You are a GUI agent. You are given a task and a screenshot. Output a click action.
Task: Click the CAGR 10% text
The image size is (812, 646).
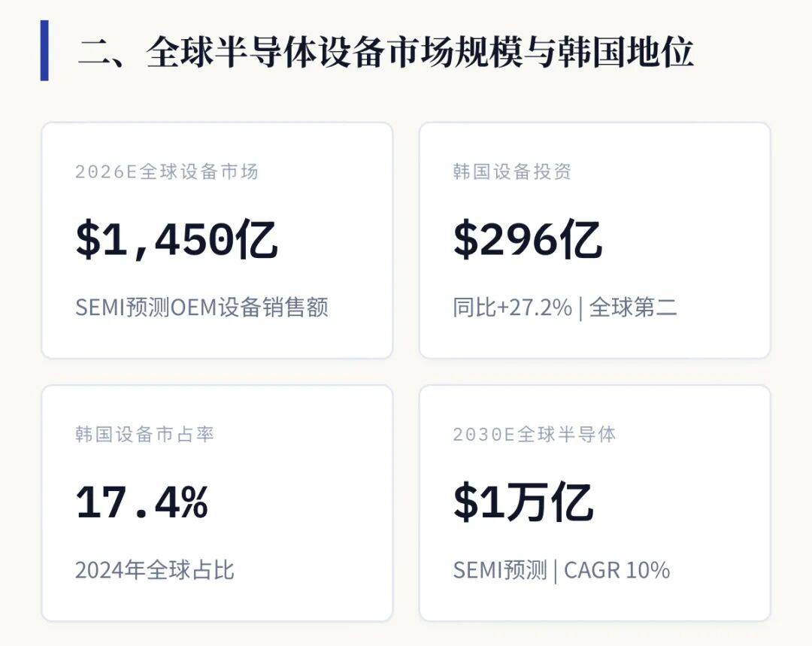tap(617, 570)
